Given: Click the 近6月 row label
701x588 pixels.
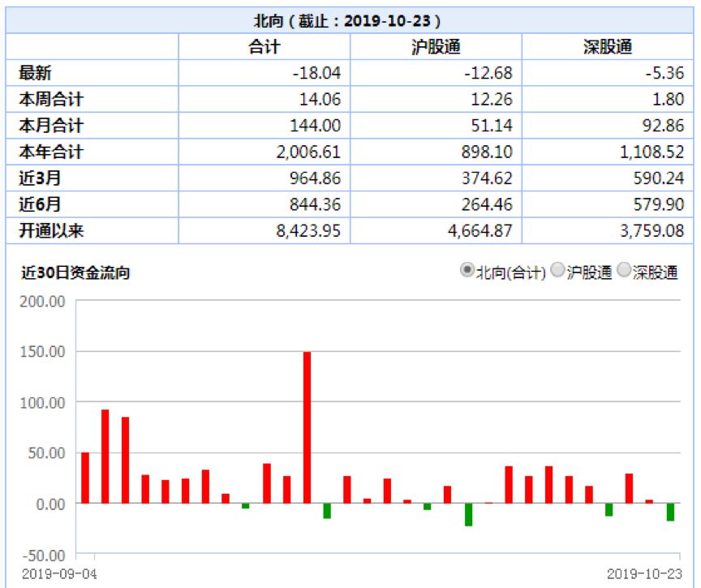Looking at the screenshot, I should pos(39,204).
